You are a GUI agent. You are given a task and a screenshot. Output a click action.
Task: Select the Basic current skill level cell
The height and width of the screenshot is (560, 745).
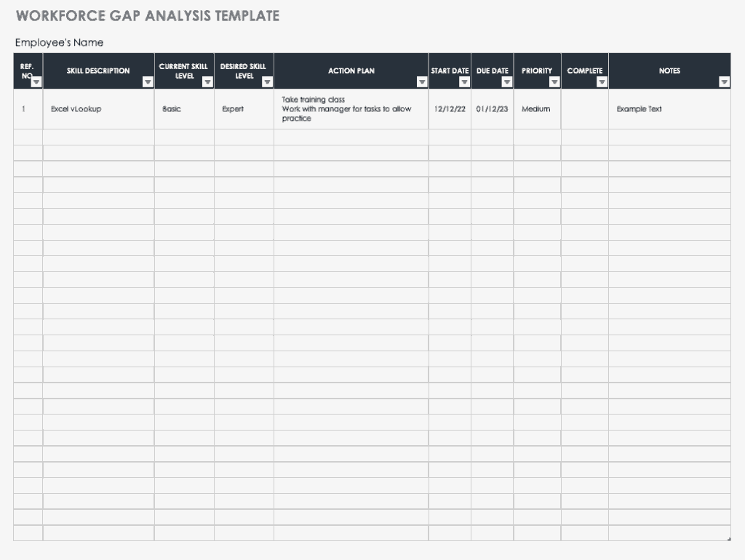184,109
